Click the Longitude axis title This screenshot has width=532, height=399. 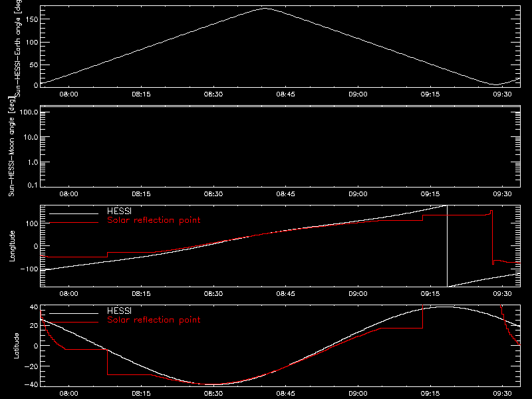[12, 246]
